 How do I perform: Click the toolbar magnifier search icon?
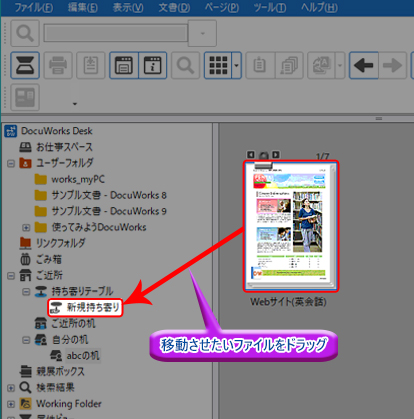pyautogui.click(x=185, y=65)
